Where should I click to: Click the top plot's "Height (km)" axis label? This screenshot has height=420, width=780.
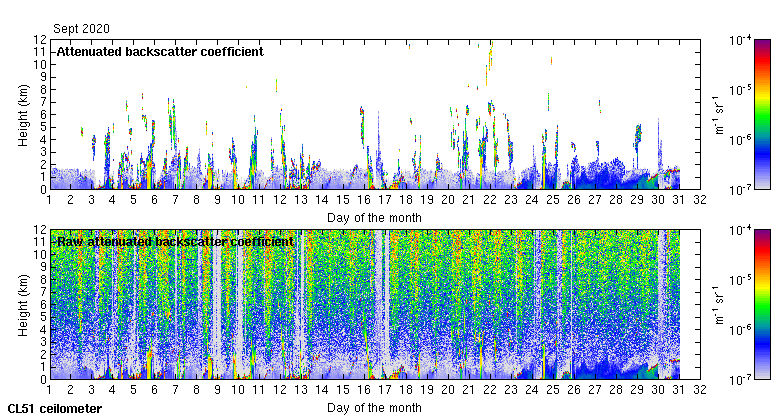[x=22, y=114]
